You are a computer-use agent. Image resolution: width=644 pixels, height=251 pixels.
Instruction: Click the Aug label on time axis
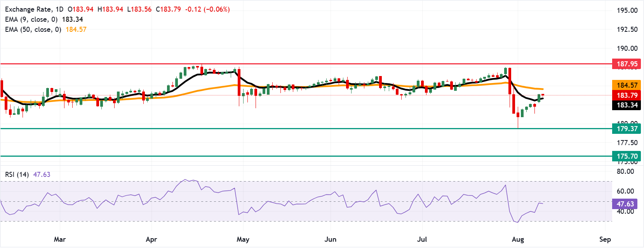518,239
